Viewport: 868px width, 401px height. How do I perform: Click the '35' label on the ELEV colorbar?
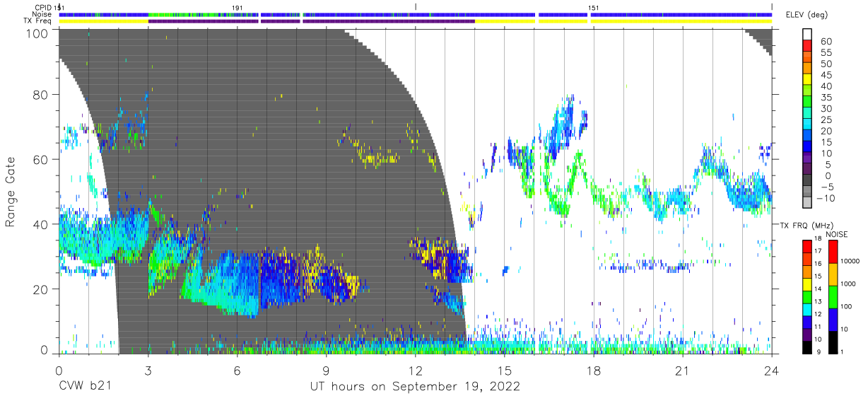click(x=825, y=98)
